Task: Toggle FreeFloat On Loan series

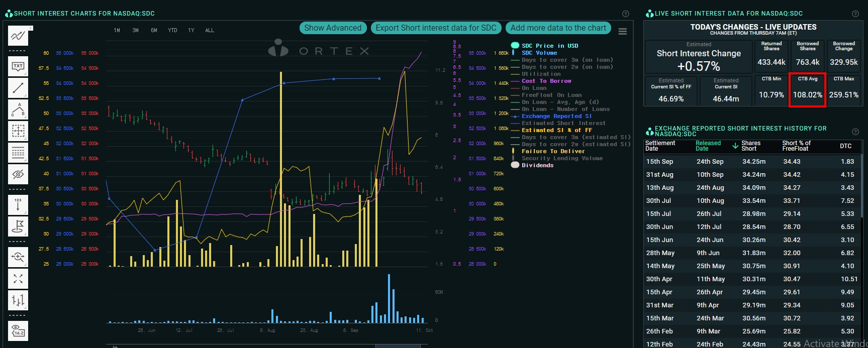Action: point(551,95)
